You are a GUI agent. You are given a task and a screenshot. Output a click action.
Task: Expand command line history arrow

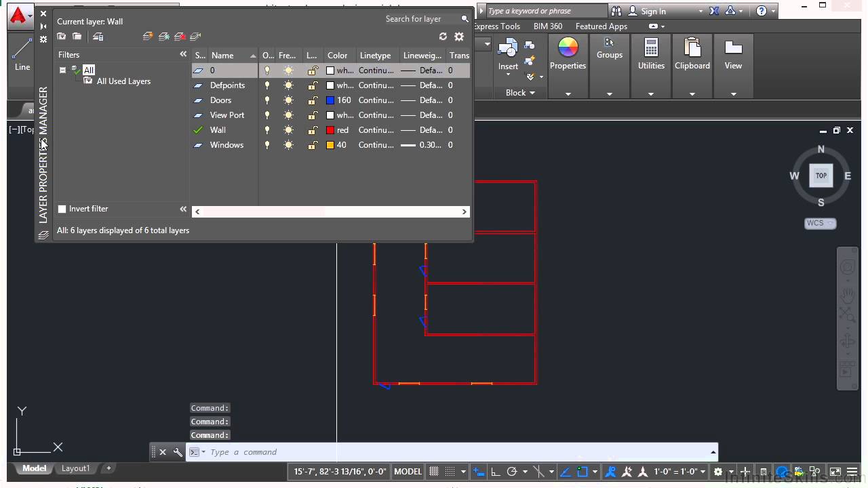713,452
